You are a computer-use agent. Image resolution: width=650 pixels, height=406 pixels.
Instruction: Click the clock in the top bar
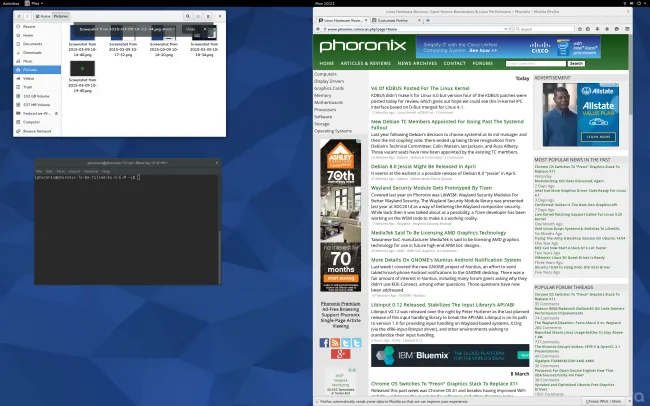(325, 3)
